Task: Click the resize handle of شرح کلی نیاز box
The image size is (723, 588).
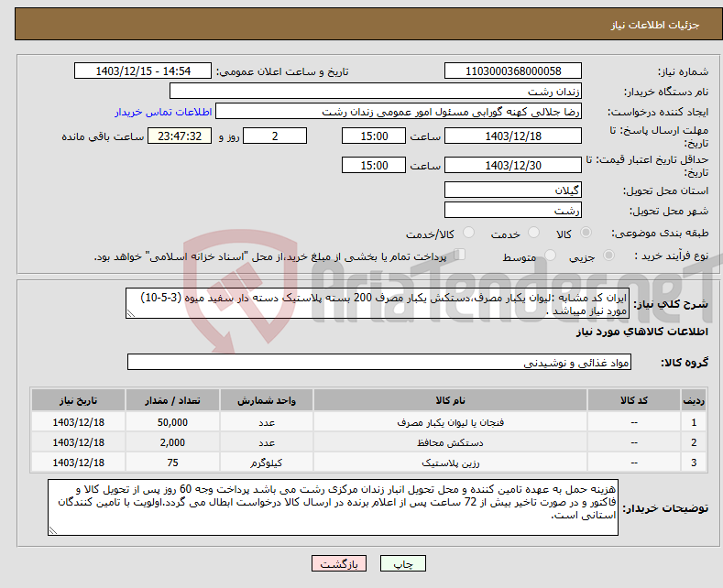Action: (x=131, y=313)
